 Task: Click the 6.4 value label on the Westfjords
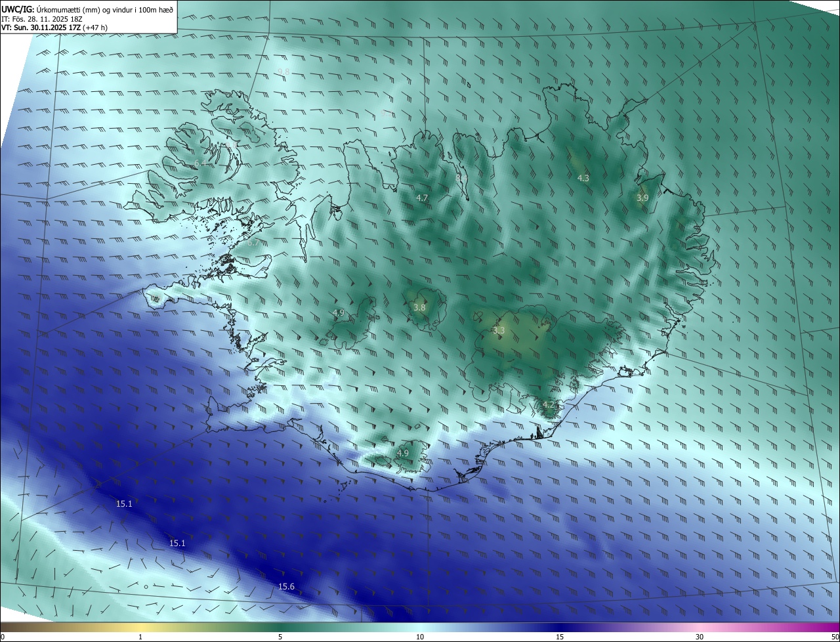(x=200, y=163)
